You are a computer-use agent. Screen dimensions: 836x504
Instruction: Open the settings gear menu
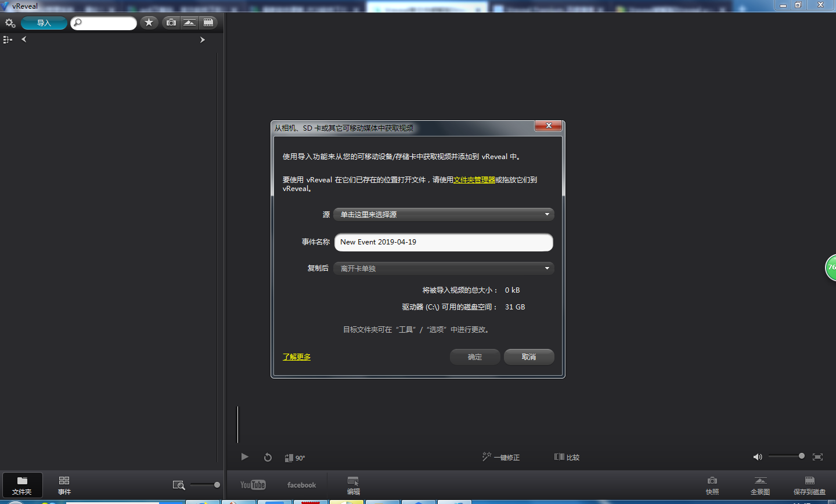point(10,23)
